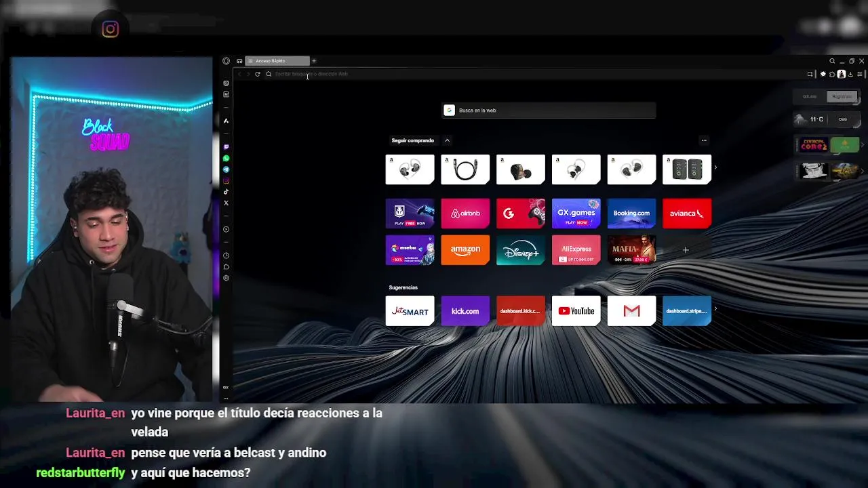868x488 pixels.
Task: Click the Registrar button
Action: tap(842, 96)
